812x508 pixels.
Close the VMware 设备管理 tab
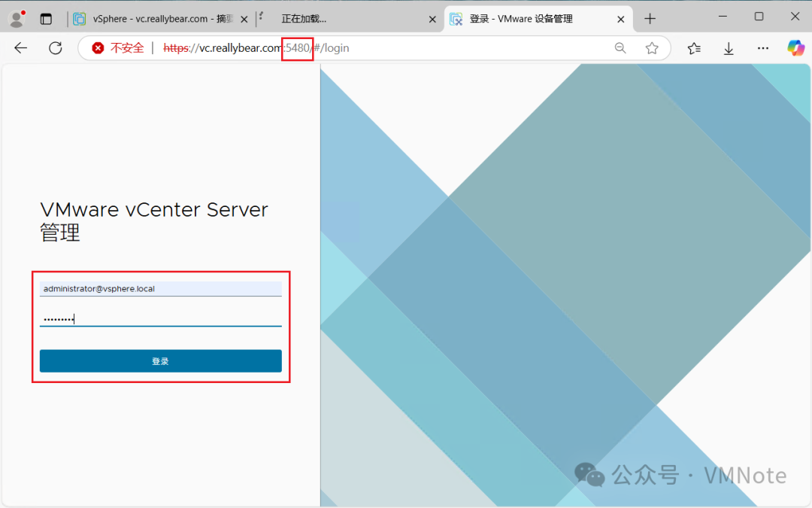pyautogui.click(x=620, y=19)
